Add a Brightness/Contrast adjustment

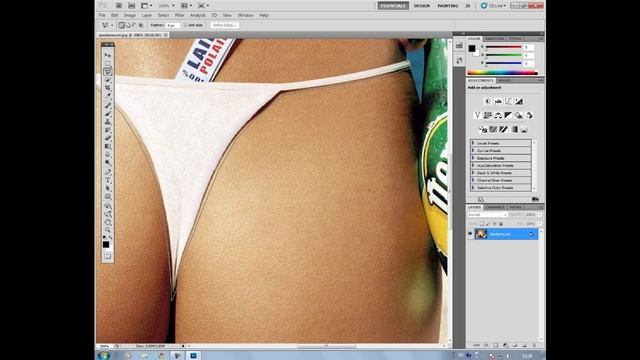click(x=487, y=101)
